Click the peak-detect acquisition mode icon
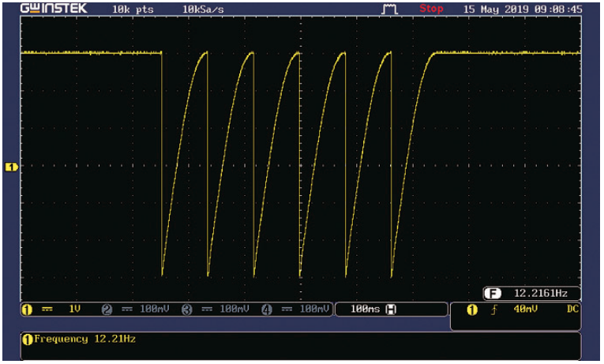604x364 pixels. [x=389, y=9]
